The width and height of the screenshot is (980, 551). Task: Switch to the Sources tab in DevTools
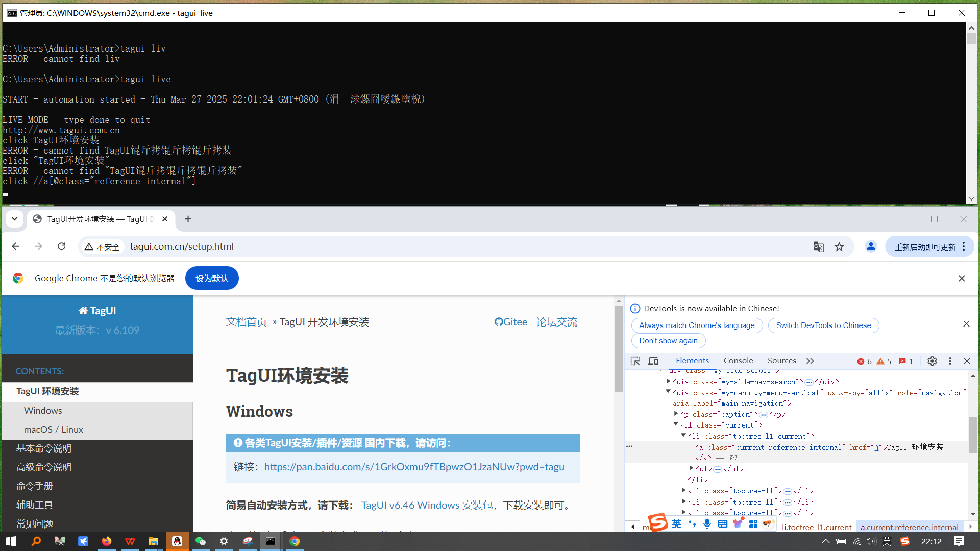[781, 361]
